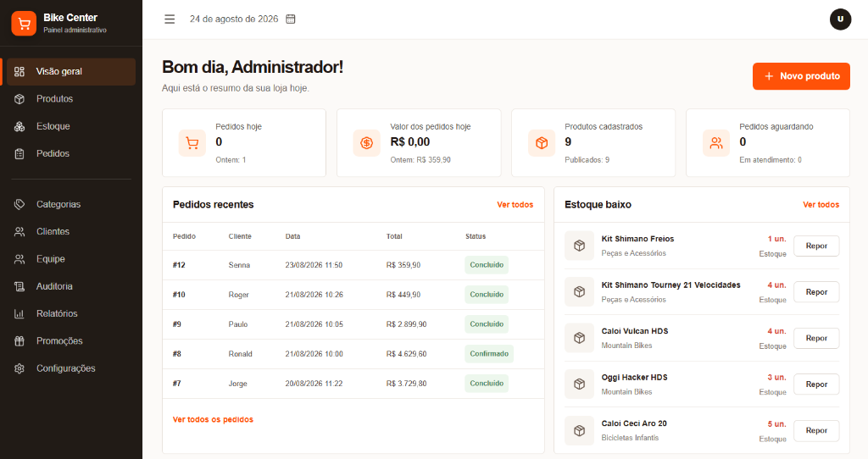
Task: Open the user avatar menu
Action: 840,19
